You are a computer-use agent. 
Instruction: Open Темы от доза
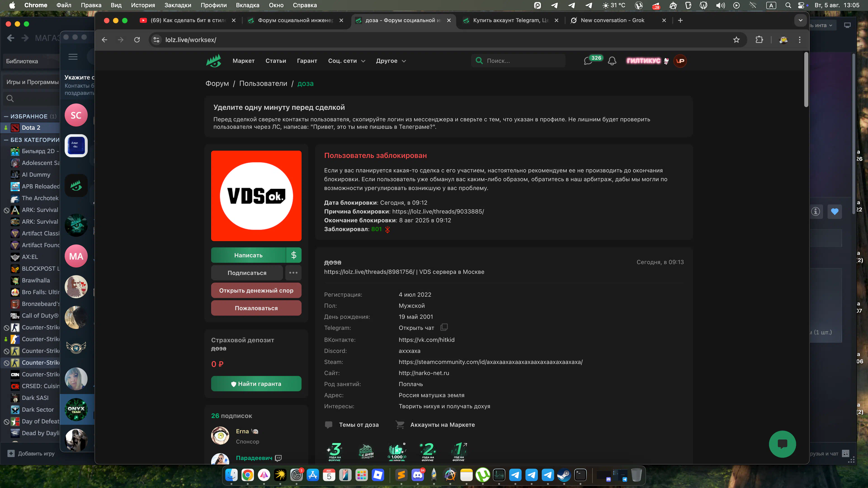[359, 425]
